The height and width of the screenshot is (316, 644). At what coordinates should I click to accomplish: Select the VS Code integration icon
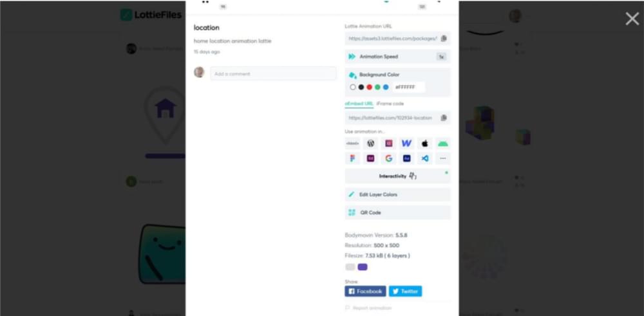(x=424, y=158)
